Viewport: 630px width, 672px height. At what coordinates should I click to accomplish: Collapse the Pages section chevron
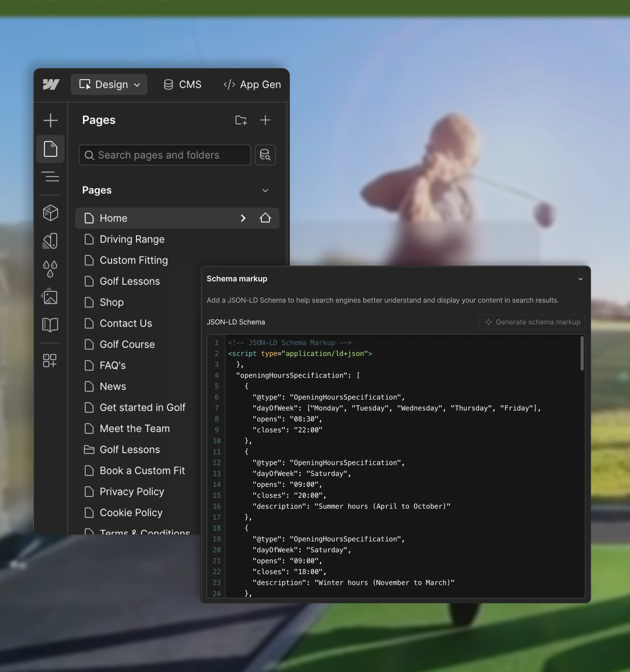265,191
